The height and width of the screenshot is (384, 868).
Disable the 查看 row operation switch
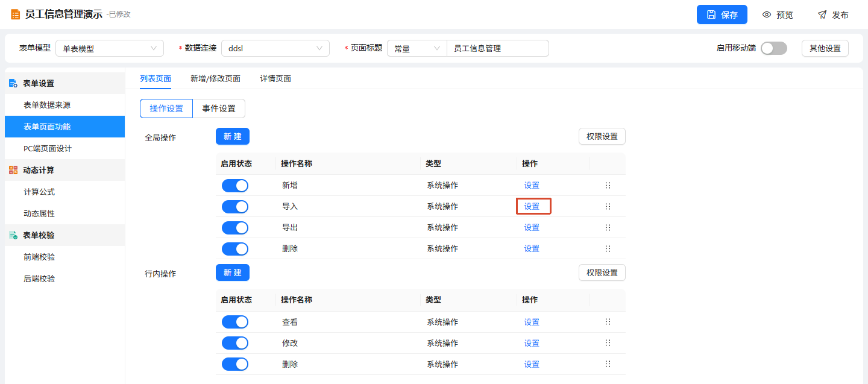235,322
